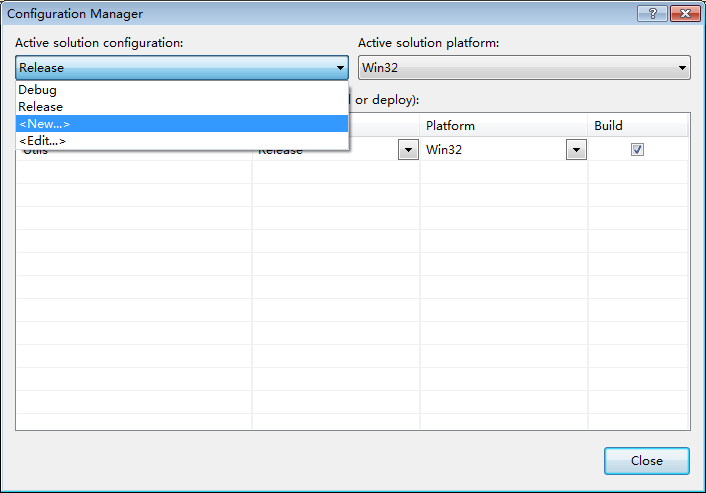The width and height of the screenshot is (706, 493).
Task: Click the Close button
Action: [x=647, y=461]
